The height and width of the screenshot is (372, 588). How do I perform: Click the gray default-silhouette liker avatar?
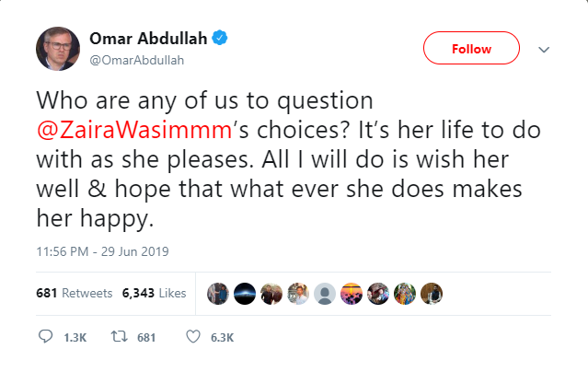pyautogui.click(x=325, y=293)
